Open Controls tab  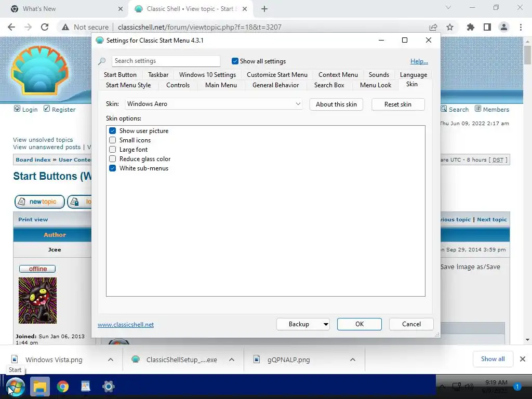click(x=178, y=85)
